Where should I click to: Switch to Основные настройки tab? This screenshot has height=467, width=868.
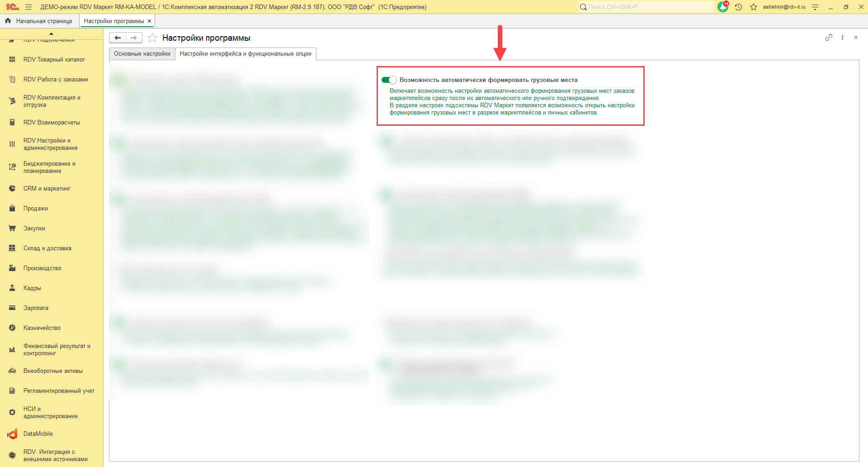[x=142, y=54]
